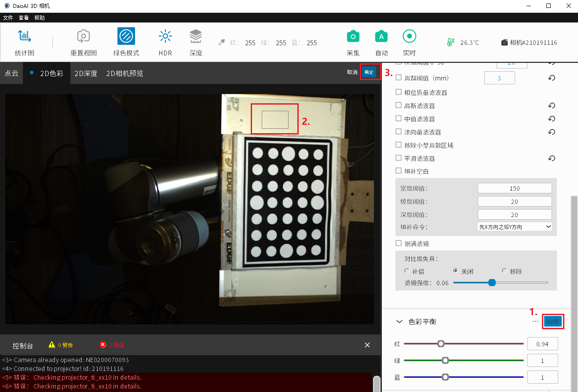
Task: Click the 重置视图 reset view icon
Action: [84, 36]
